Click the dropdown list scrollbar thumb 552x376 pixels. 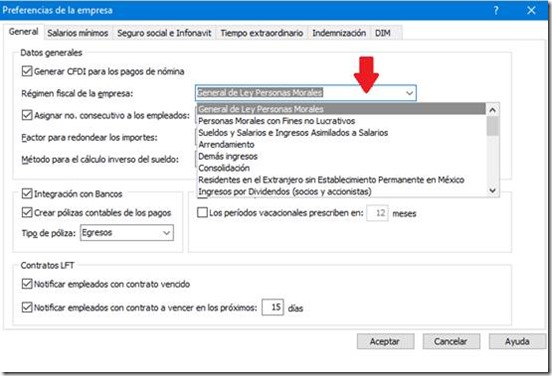(x=493, y=126)
